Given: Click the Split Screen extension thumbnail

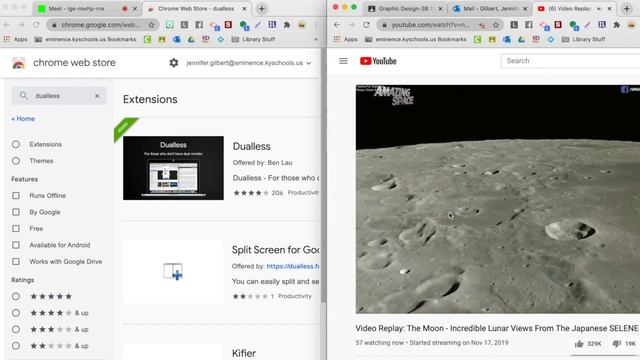Looking at the screenshot, I should click(173, 272).
